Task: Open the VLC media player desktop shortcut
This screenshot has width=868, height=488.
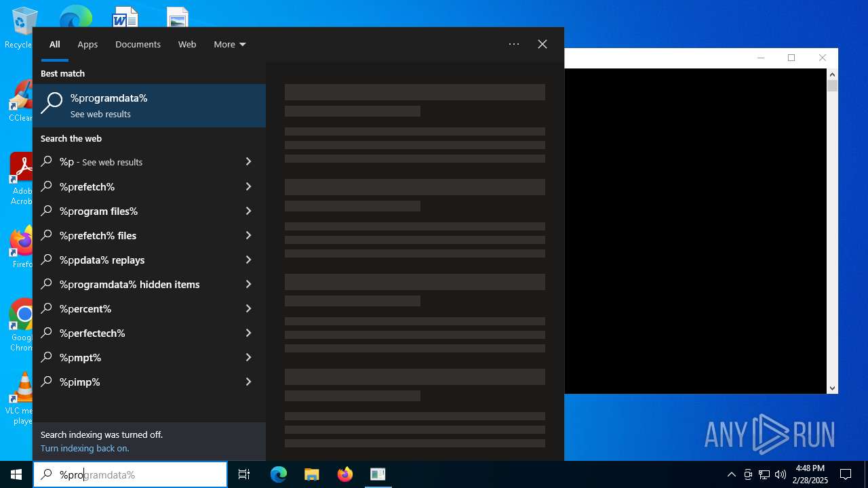Action: click(x=20, y=399)
